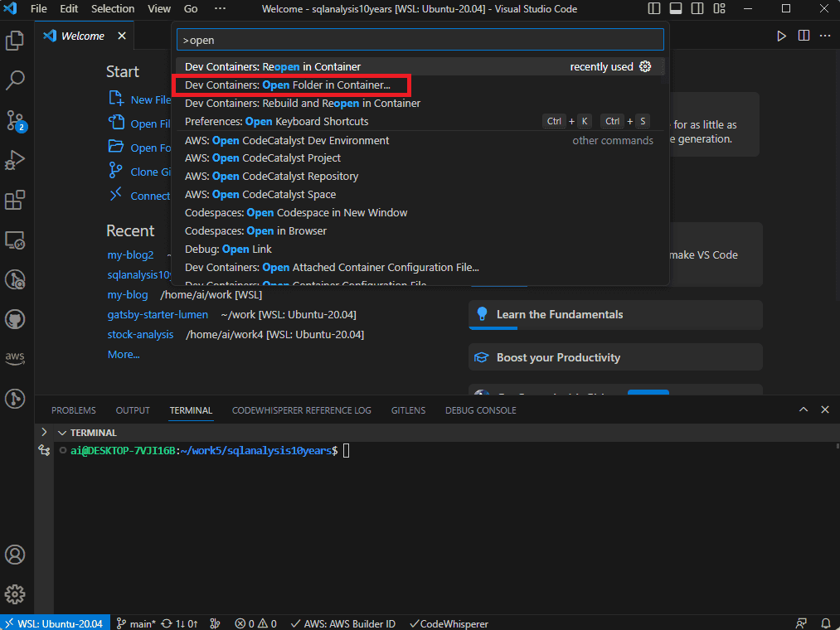This screenshot has height=630, width=840.
Task: Click the Manage gear icon
Action: pyautogui.click(x=15, y=594)
